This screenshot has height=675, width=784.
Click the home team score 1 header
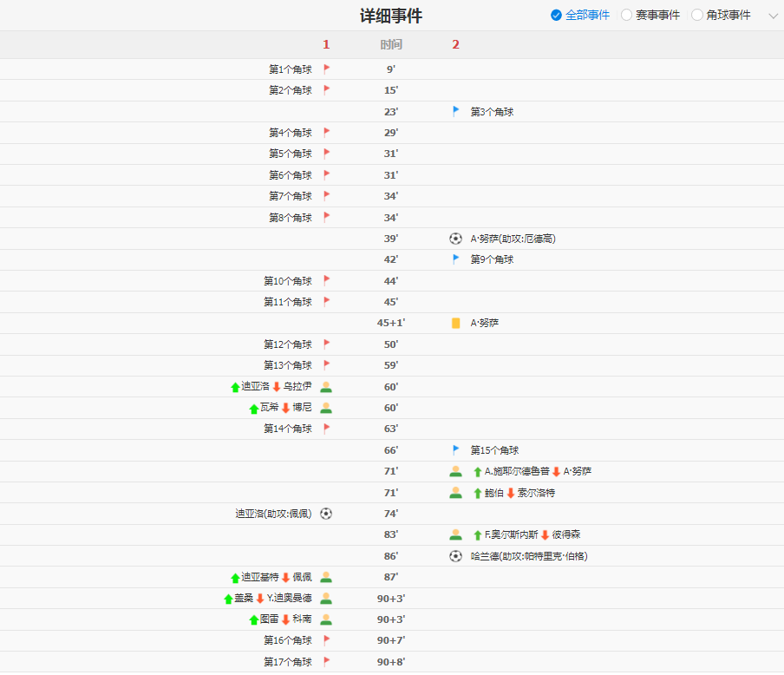326,44
